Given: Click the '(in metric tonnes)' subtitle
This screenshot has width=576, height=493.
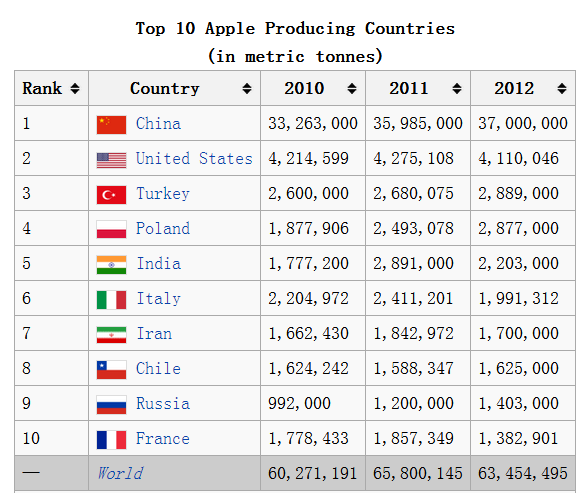Looking at the screenshot, I should click(295, 57).
